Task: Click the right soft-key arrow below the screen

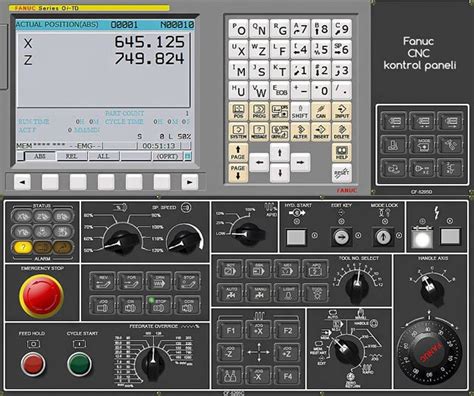Action: [189, 182]
